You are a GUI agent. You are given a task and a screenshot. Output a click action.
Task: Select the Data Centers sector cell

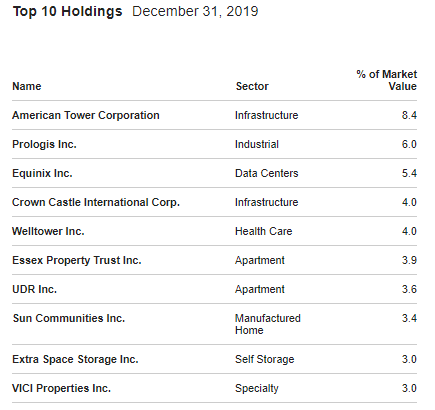[267, 173]
